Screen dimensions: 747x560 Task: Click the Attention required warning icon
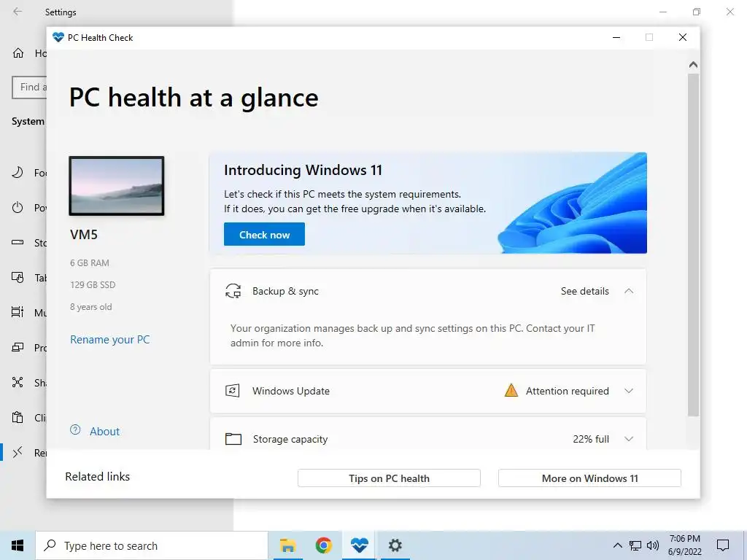(x=511, y=391)
